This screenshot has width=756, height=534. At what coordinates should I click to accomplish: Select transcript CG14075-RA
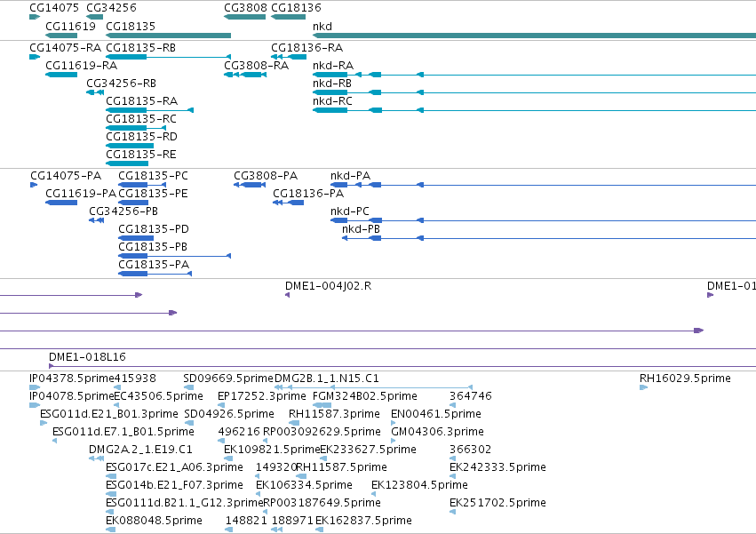tap(35, 57)
